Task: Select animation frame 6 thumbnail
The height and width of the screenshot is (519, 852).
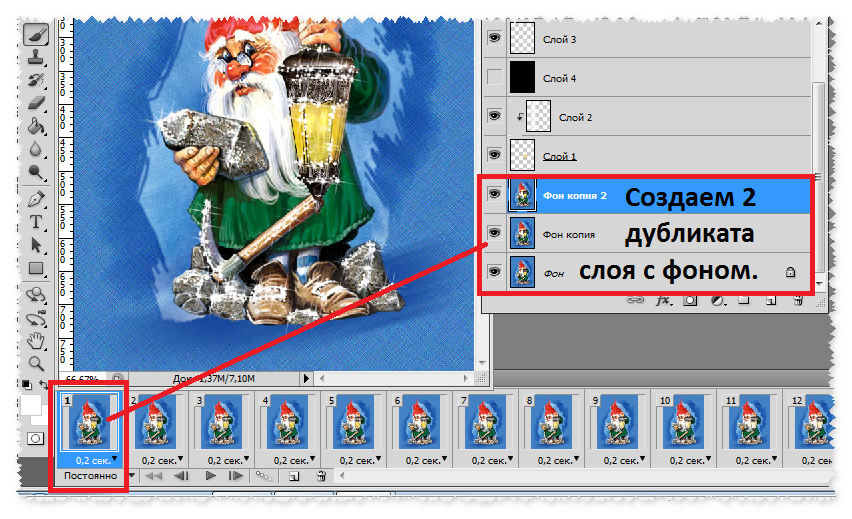Action: click(419, 422)
